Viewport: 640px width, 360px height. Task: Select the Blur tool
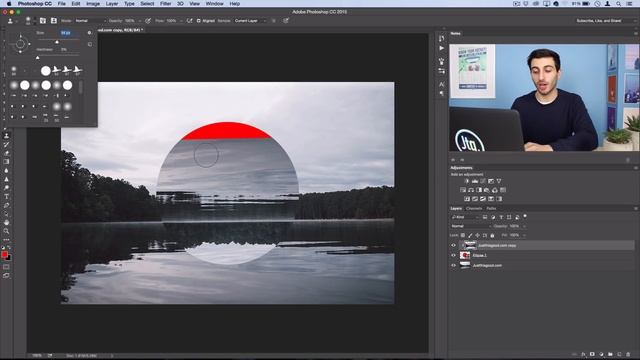coord(6,171)
